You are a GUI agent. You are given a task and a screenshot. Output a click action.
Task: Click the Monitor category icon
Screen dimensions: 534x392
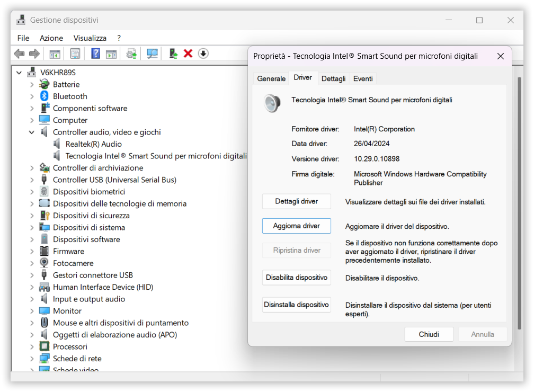click(x=44, y=310)
